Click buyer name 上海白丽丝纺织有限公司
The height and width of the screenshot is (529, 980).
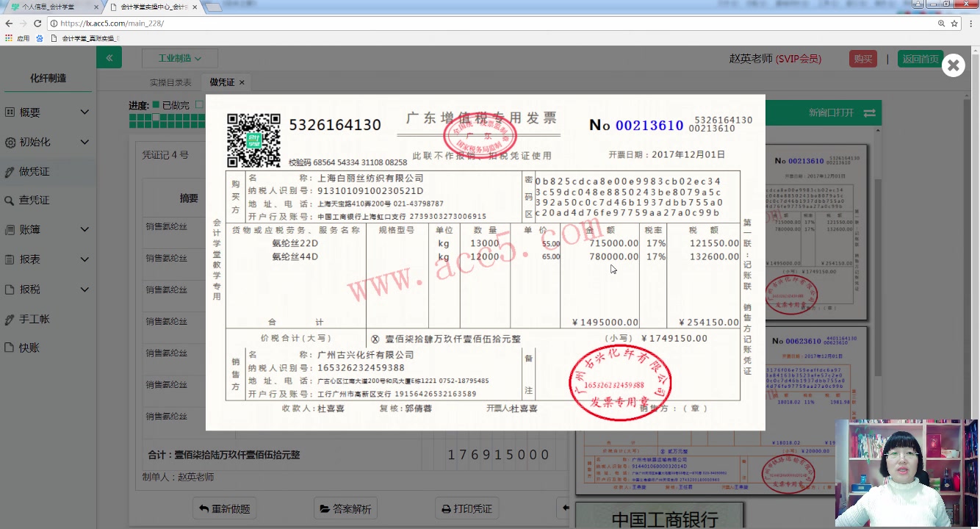pos(370,179)
